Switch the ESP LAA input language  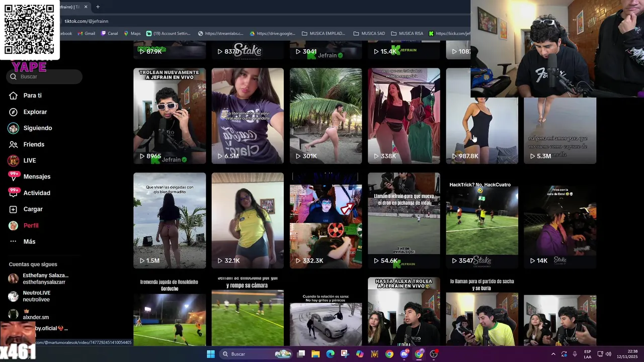coord(588,354)
